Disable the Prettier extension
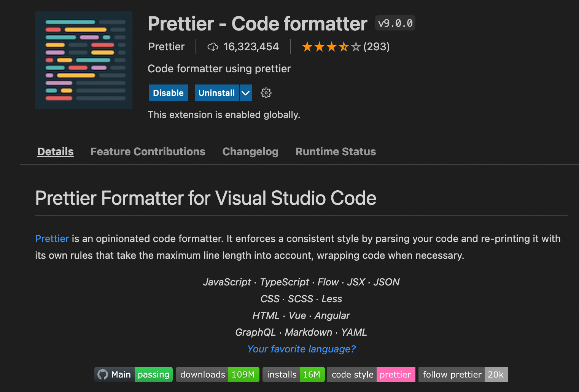This screenshot has height=392, width=579. [x=169, y=93]
